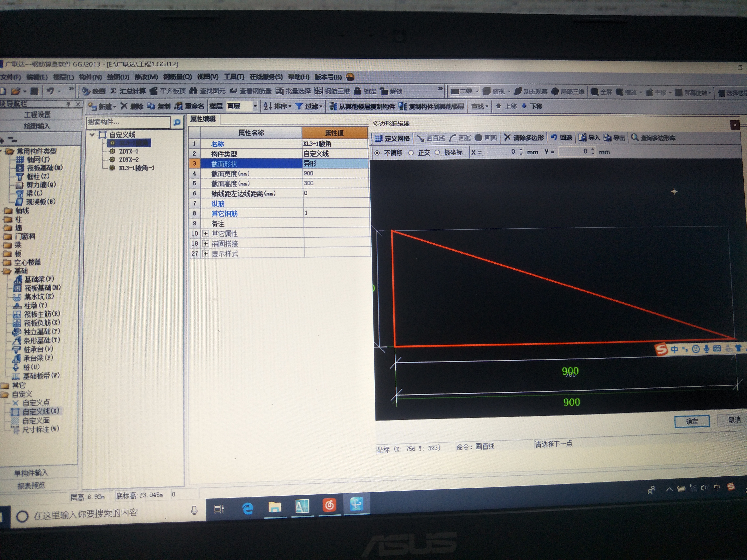Select the 画圆 draw circle tool
The width and height of the screenshot is (747, 560).
click(x=486, y=138)
